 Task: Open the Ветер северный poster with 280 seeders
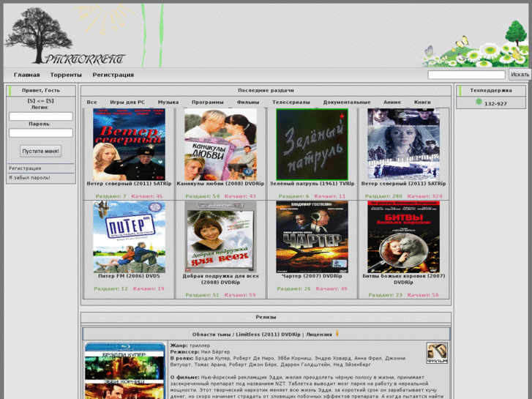403,144
